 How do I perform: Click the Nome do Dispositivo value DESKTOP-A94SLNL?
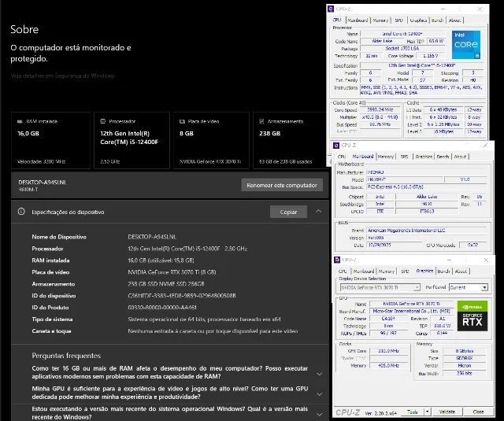[x=152, y=237]
